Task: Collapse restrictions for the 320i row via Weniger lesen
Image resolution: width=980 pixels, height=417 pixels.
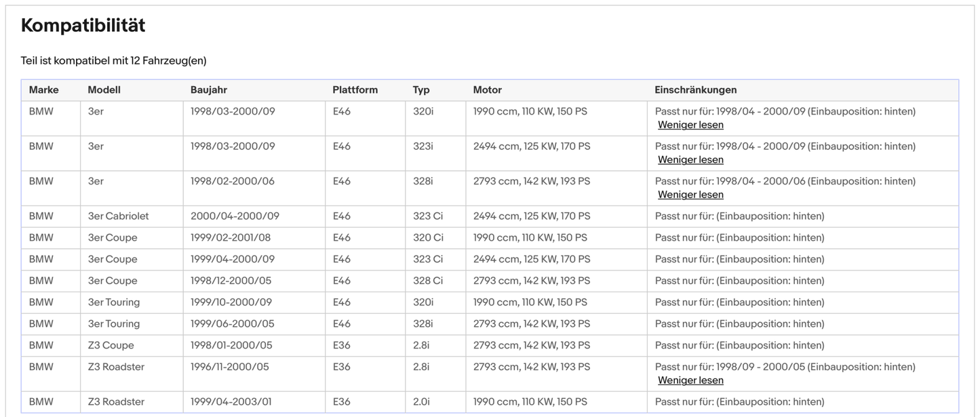Action: point(690,125)
